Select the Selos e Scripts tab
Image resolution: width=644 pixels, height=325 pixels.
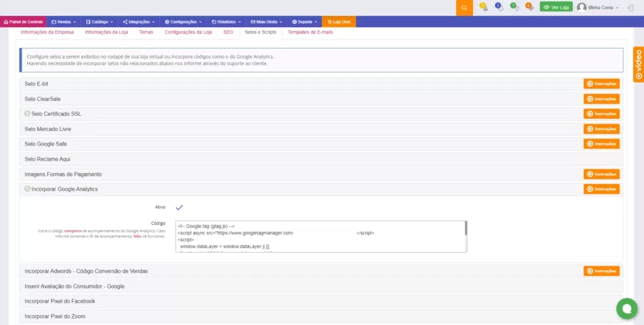[260, 32]
